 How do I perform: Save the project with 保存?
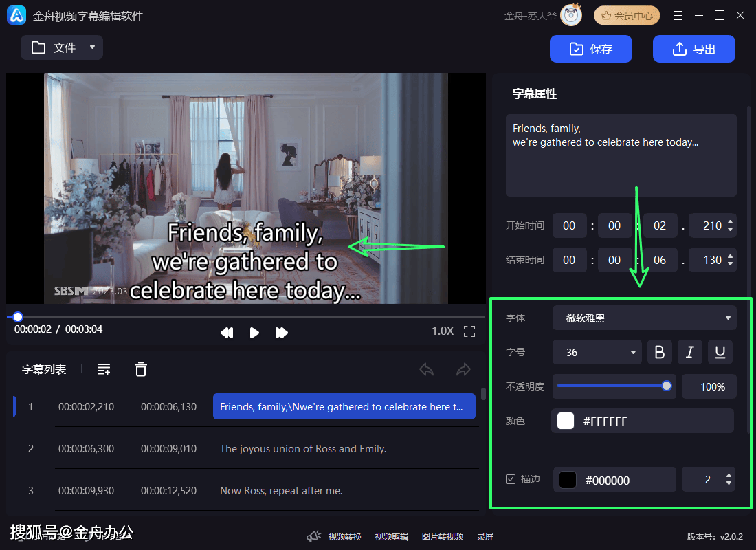(590, 49)
